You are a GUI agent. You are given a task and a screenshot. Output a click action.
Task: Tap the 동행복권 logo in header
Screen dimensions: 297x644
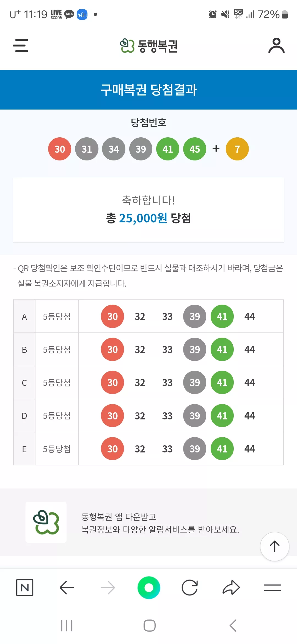[148, 46]
